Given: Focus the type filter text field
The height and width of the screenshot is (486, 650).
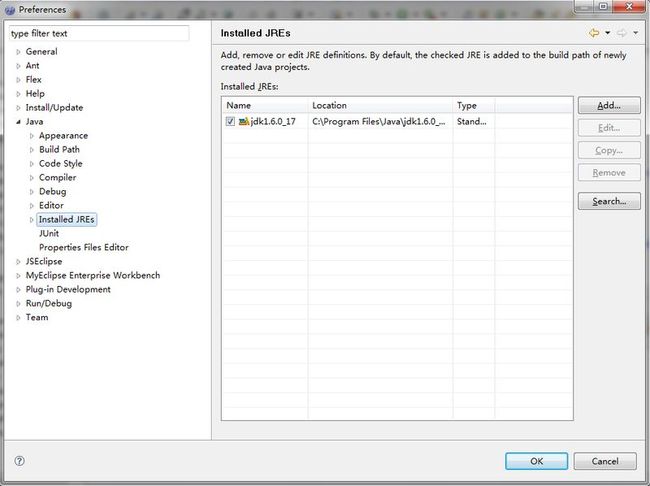Looking at the screenshot, I should [x=99, y=33].
